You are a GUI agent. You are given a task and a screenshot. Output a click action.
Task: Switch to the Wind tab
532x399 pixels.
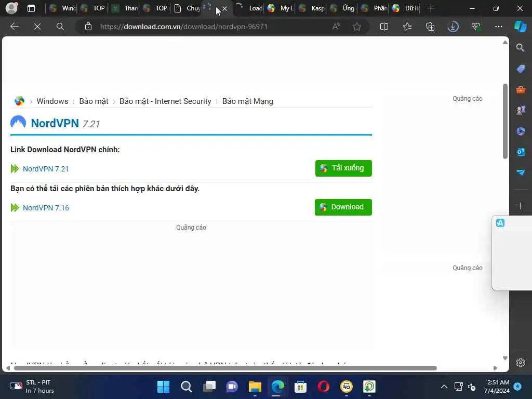tap(62, 8)
